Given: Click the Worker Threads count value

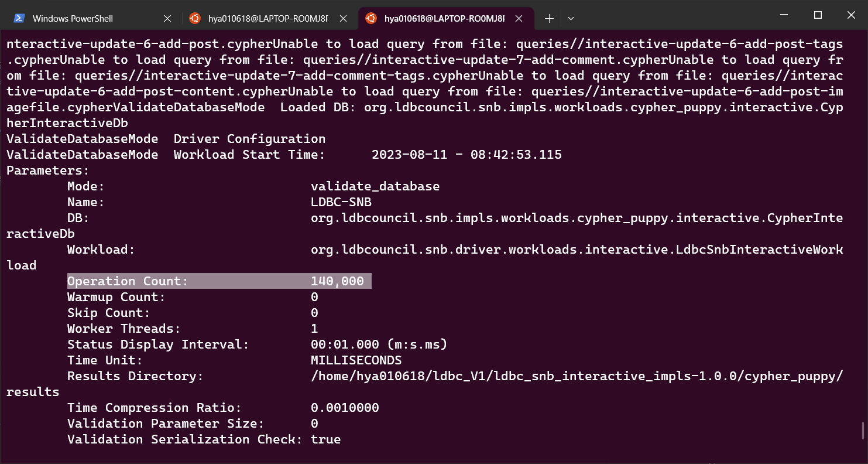Looking at the screenshot, I should [x=314, y=328].
